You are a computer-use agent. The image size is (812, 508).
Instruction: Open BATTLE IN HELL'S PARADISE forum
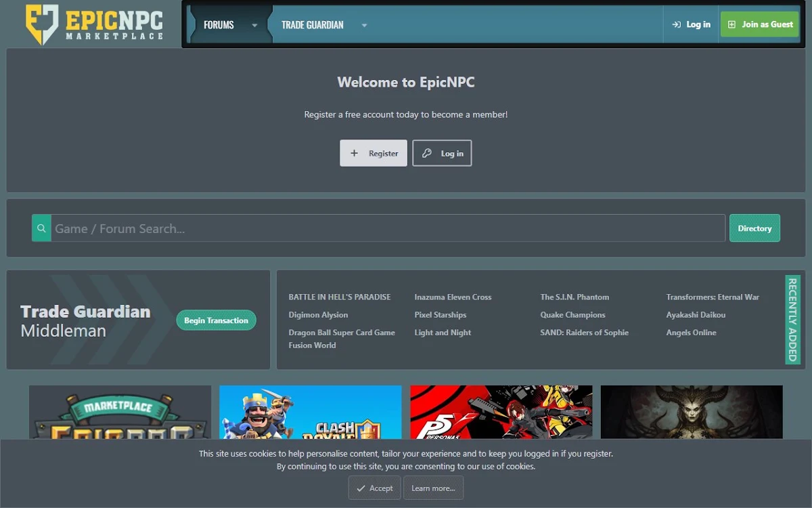[340, 297]
